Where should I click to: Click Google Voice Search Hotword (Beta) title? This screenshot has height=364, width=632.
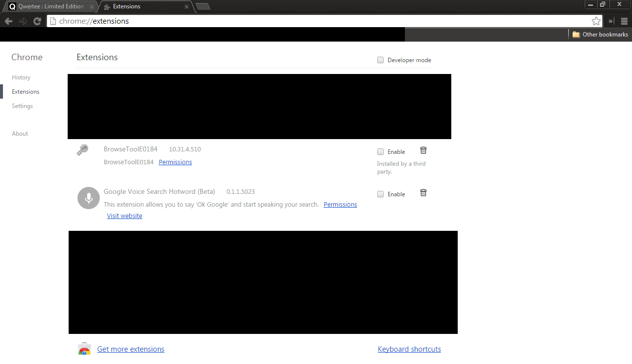click(x=159, y=191)
